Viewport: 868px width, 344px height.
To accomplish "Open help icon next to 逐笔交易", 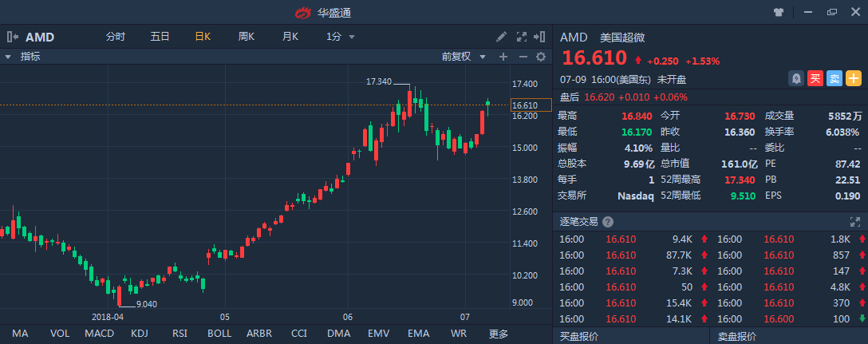I will (x=608, y=222).
